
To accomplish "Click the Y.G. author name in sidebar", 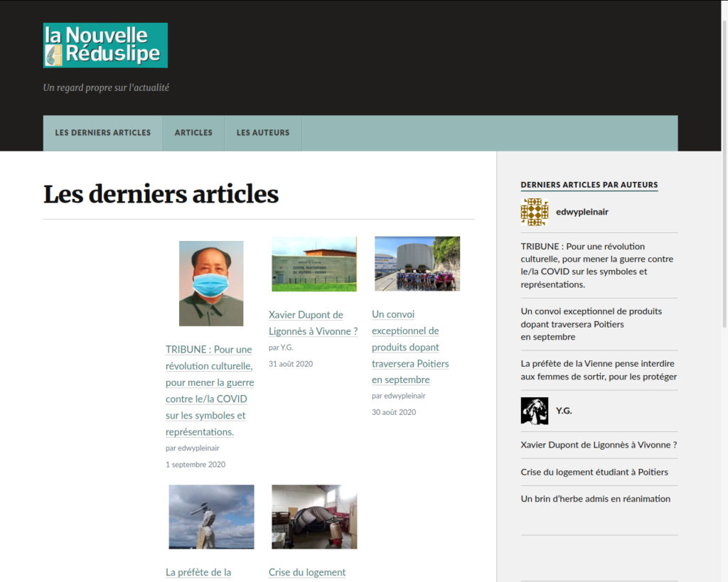I will [564, 411].
